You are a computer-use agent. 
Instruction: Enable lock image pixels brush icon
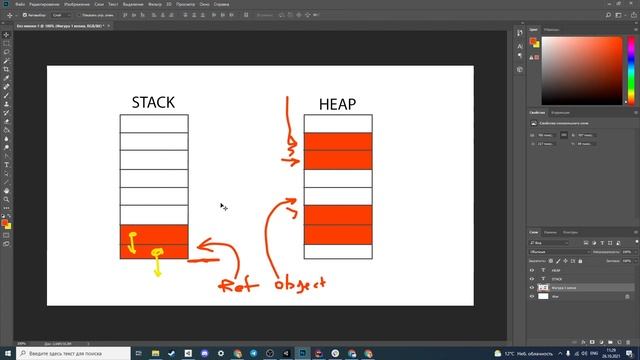click(558, 261)
